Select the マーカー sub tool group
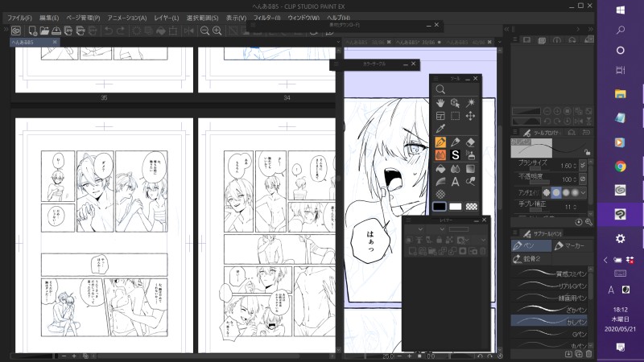 [572, 245]
